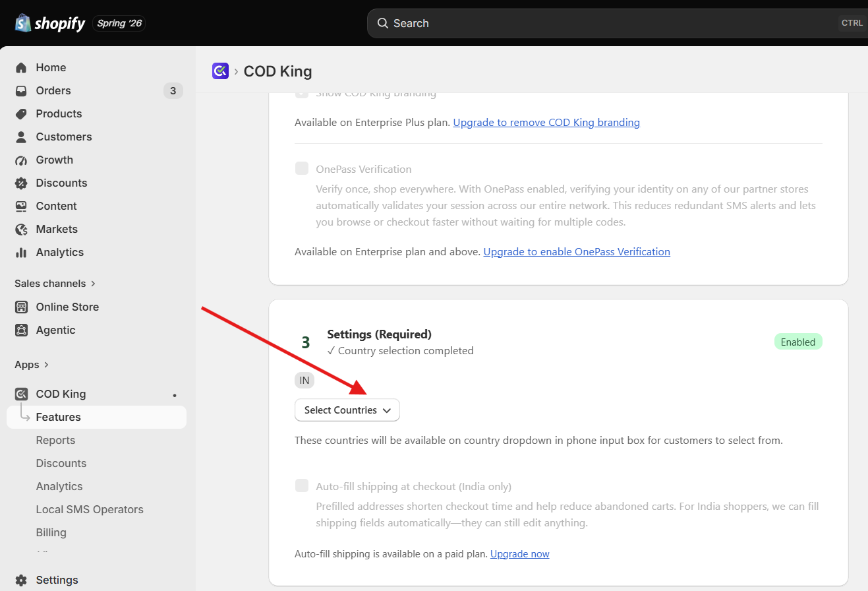Click the Growth gauge icon

coord(21,160)
